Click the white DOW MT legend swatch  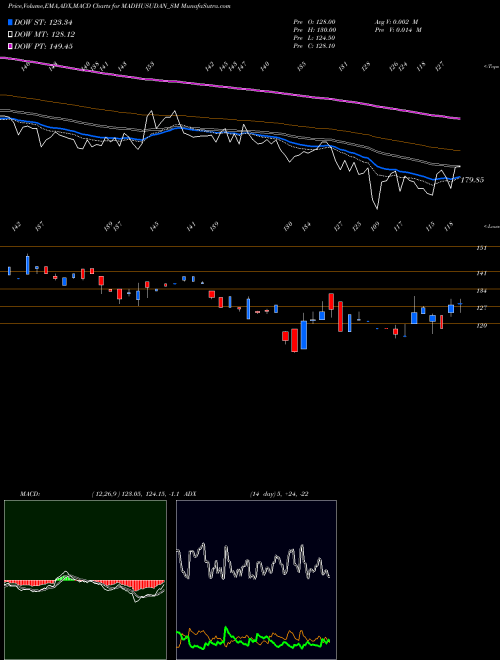pyautogui.click(x=10, y=34)
